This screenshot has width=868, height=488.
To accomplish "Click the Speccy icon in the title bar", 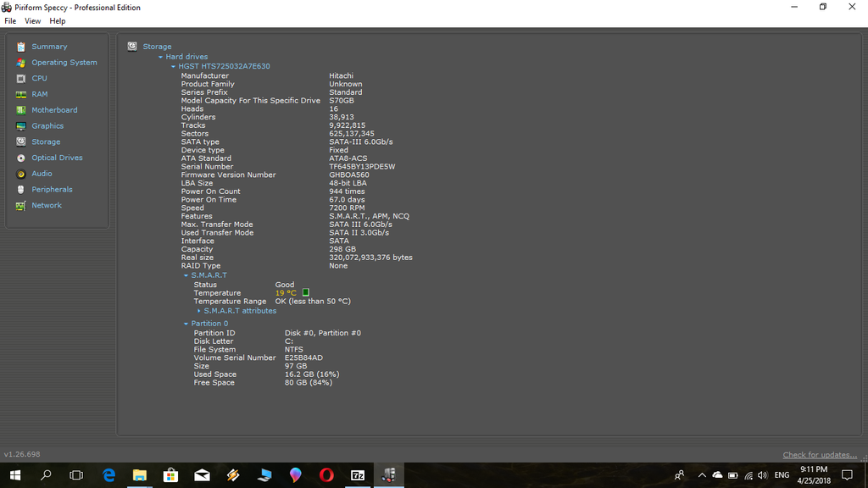I will [7, 7].
